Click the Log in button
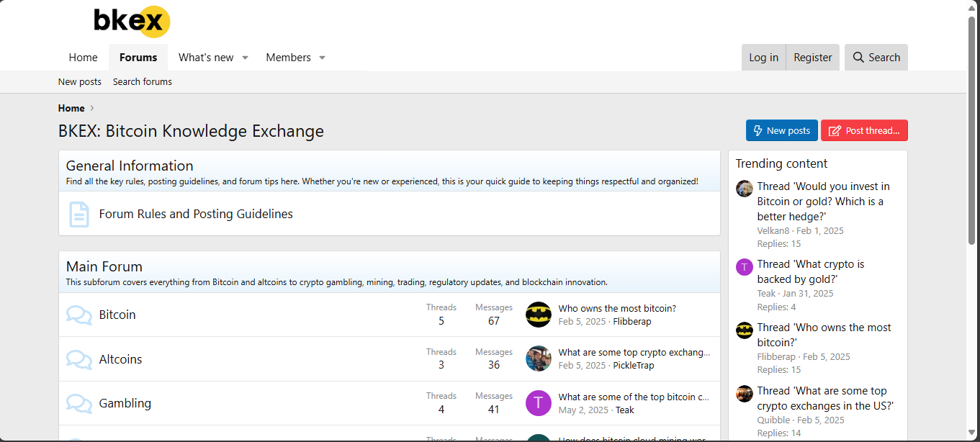The image size is (980, 442). point(763,58)
